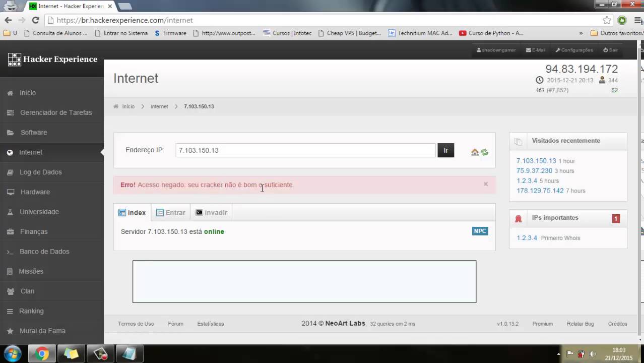Click the Internet breadcrumb link
The height and width of the screenshot is (363, 644).
pyautogui.click(x=159, y=106)
